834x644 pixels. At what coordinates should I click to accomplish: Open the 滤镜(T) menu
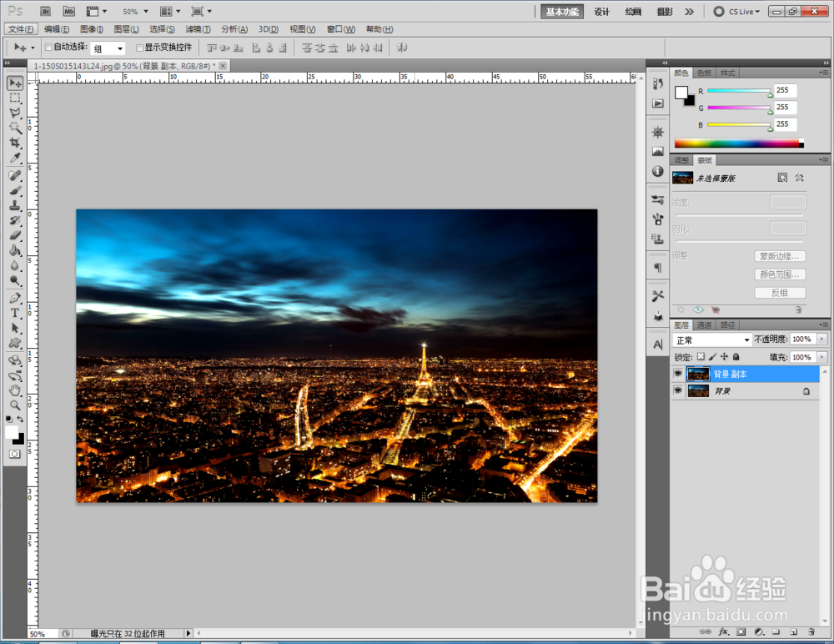[x=198, y=29]
